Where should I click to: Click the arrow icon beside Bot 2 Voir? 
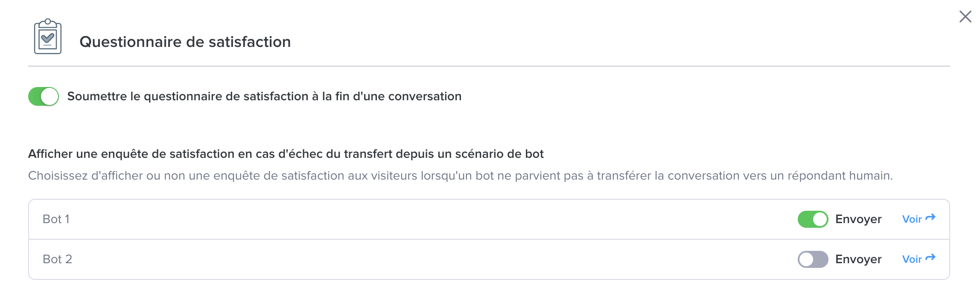[930, 258]
